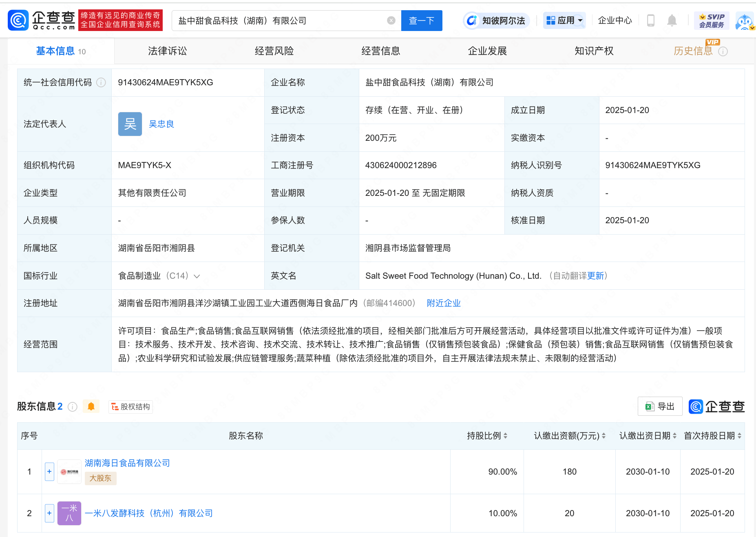Click the mobile phone icon in header
756x537 pixels.
(x=651, y=20)
